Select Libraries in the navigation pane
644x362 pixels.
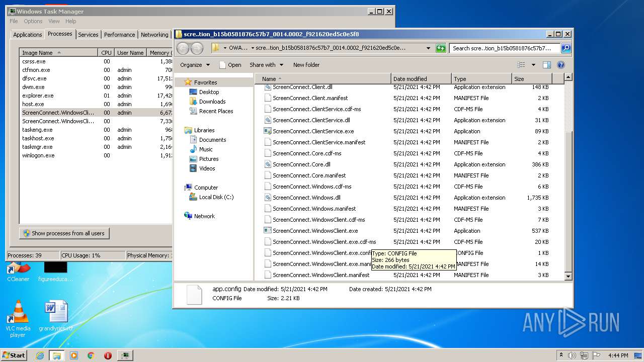(x=204, y=130)
